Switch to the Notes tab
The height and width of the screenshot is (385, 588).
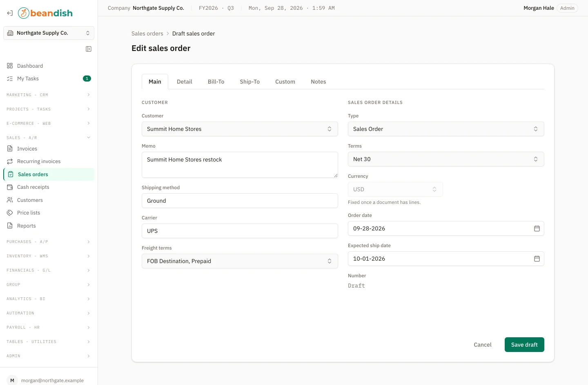pyautogui.click(x=318, y=82)
